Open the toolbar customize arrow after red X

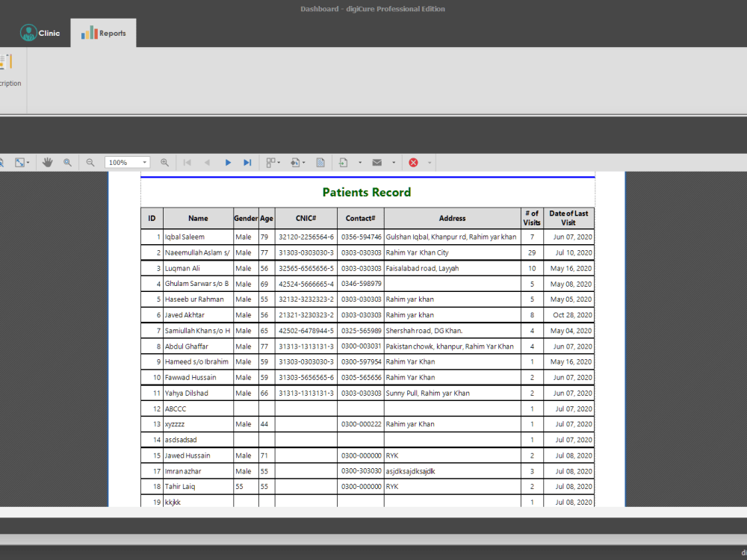click(430, 162)
